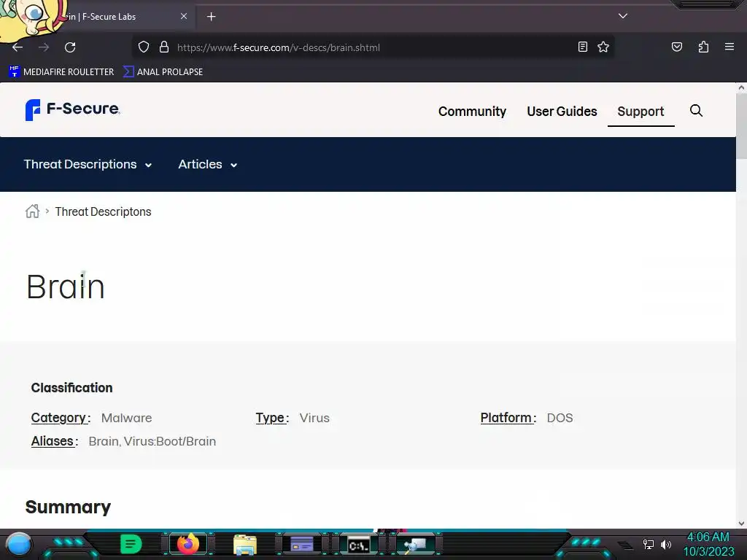747x560 pixels.
Task: Open Threat Descriptons breadcrumb link
Action: click(103, 211)
